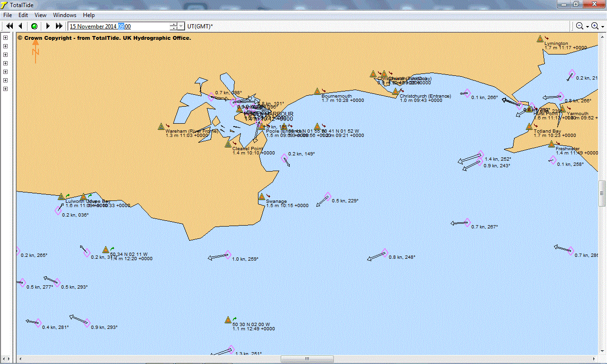Select the Bournemouth tidal station triangle
607x364 pixels.
tap(317, 91)
